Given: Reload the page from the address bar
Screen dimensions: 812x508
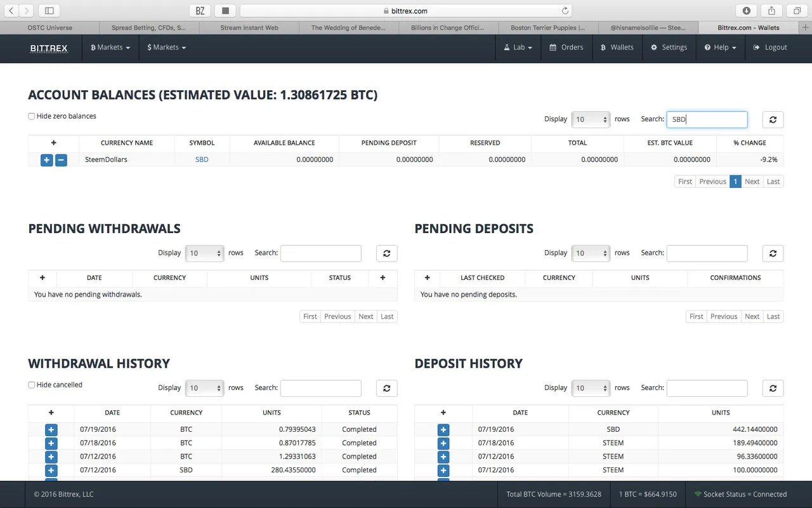Looking at the screenshot, I should tap(565, 11).
